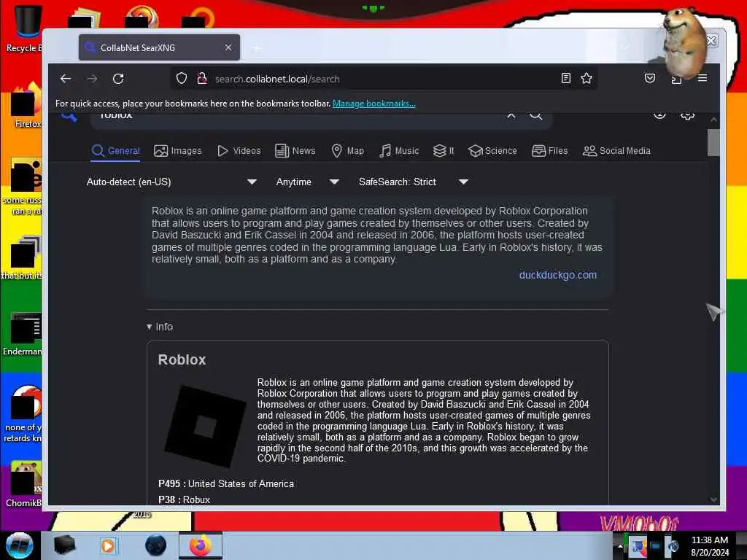
Task: Collapse the Info section
Action: tap(160, 327)
